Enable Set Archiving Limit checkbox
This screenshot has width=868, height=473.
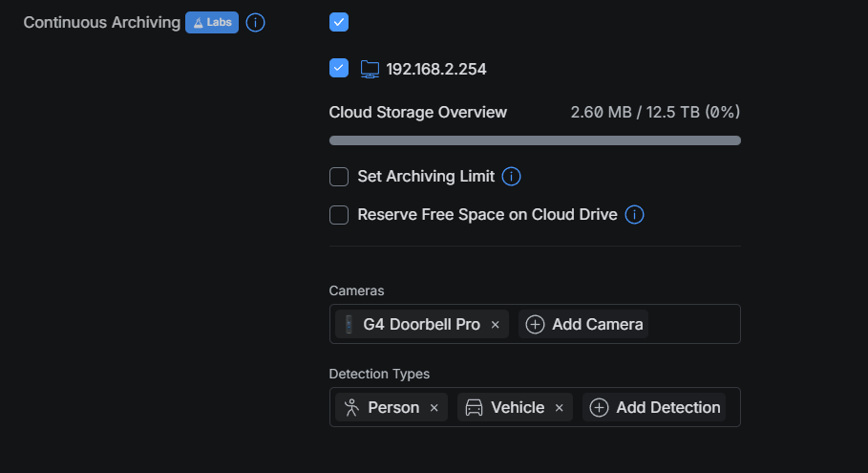coord(339,177)
